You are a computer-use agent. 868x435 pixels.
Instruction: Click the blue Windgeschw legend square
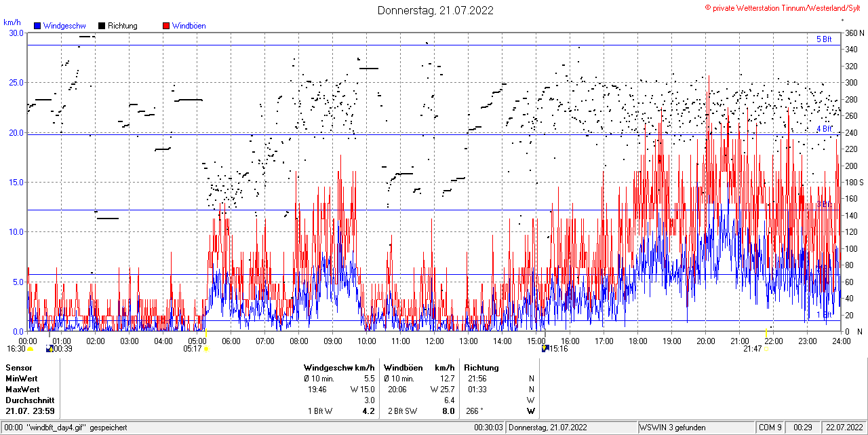pos(37,26)
